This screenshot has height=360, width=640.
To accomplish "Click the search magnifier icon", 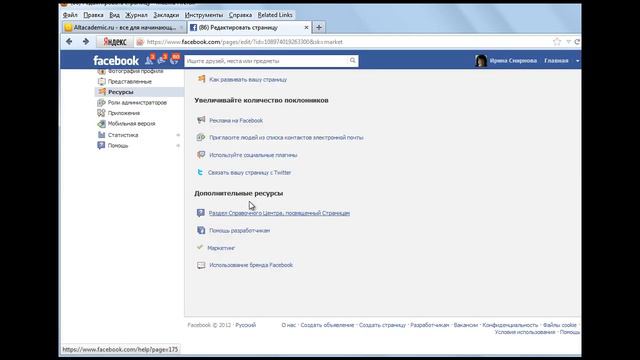I will [x=352, y=60].
